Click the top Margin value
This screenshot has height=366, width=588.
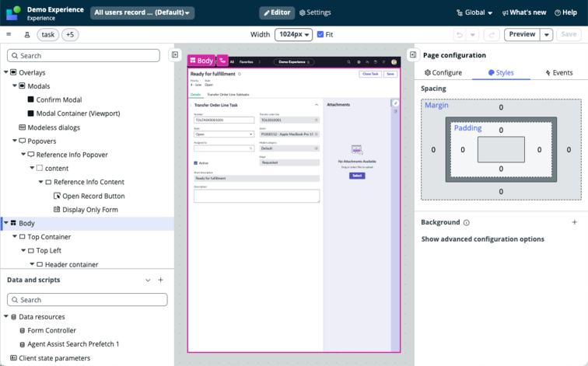(x=501, y=107)
